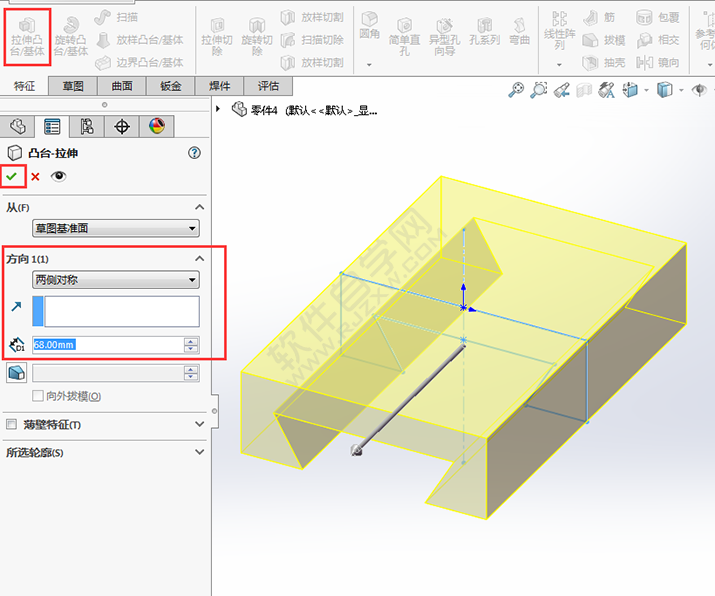715x596 pixels.
Task: Click the Previous View icon
Action: point(562,90)
